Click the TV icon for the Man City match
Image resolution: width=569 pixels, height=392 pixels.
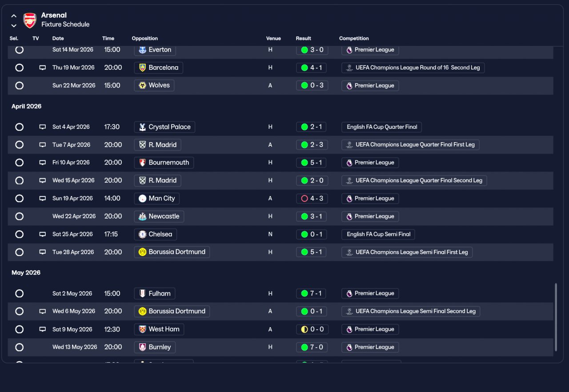[43, 199]
